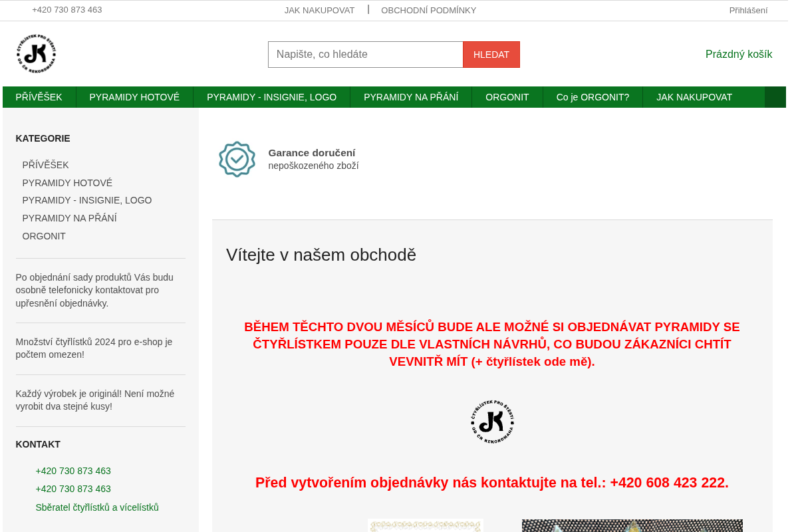
Task: Click the KATEGORIE sidebar heading
Action: pyautogui.click(x=43, y=138)
